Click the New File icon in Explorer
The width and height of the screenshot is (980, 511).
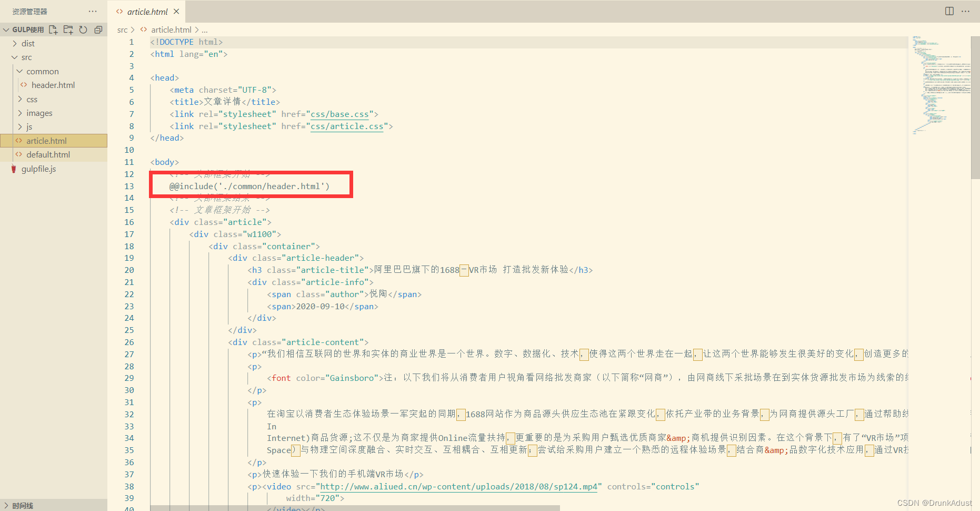pyautogui.click(x=53, y=30)
